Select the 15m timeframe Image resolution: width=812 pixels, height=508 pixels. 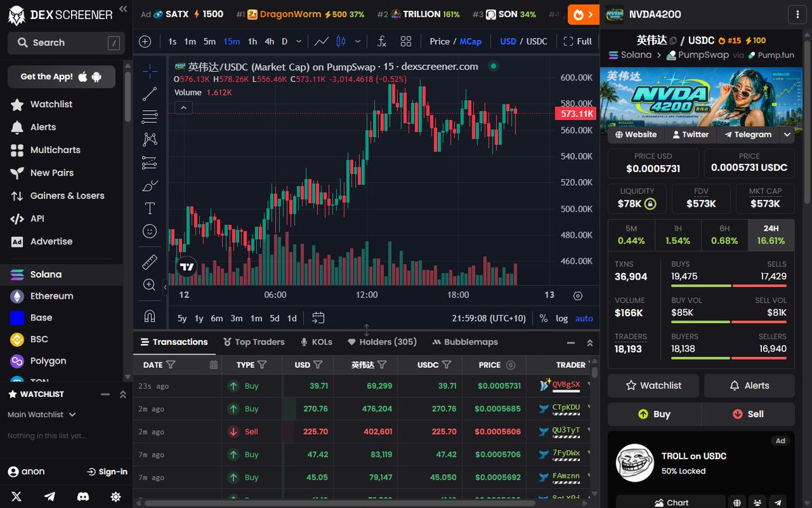coord(231,41)
